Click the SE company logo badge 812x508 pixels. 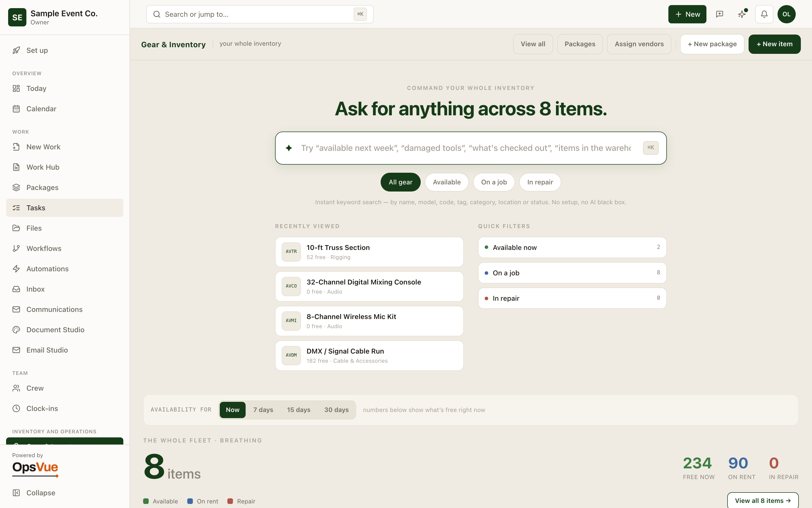point(17,18)
